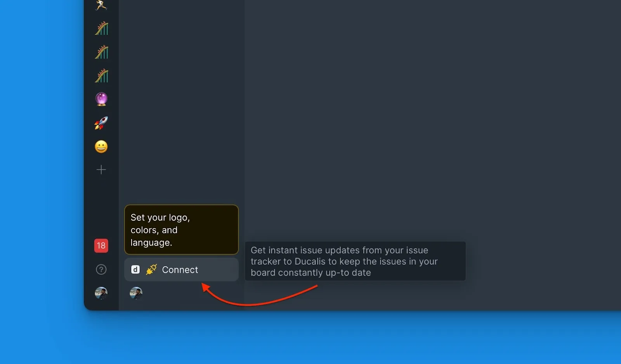Click the avatar below the Connect button
Screen dimensions: 621x364
(136, 293)
